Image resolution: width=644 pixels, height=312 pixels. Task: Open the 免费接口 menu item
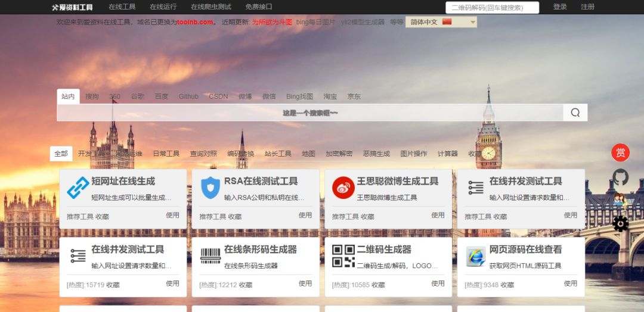point(259,7)
